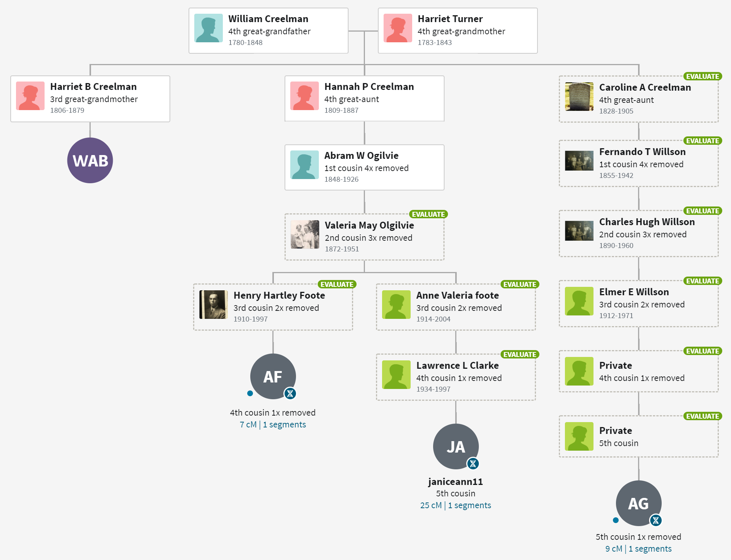This screenshot has width=731, height=560.
Task: Open the AF DNA match avatar
Action: point(273,376)
